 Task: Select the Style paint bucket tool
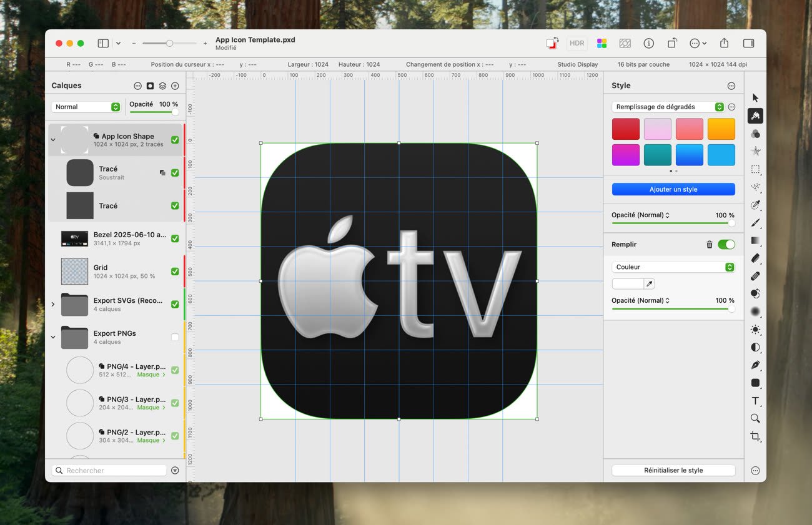click(755, 115)
